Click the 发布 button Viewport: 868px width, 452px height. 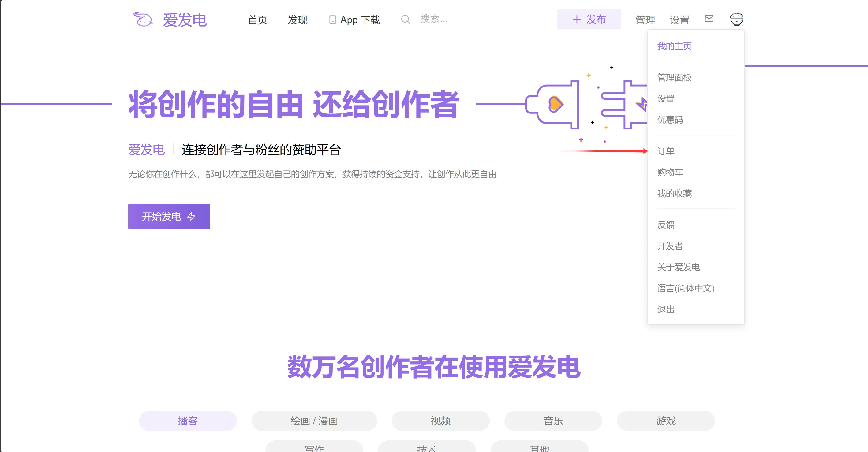(589, 19)
